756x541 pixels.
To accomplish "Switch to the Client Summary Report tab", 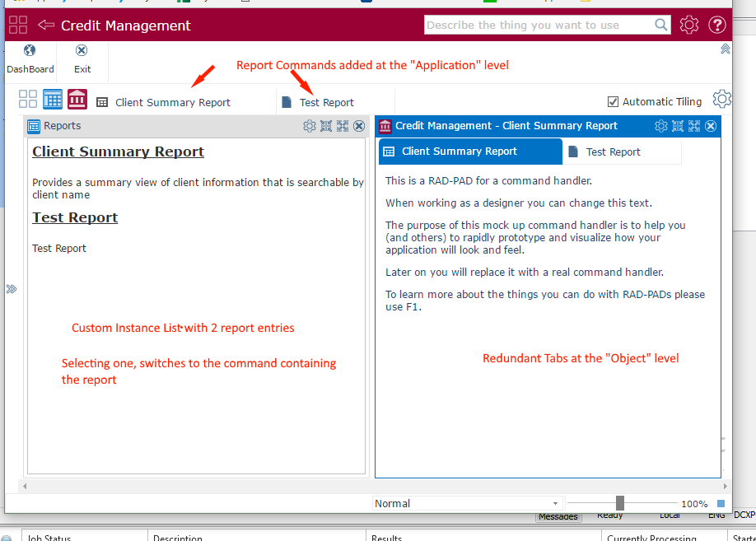I will (470, 152).
